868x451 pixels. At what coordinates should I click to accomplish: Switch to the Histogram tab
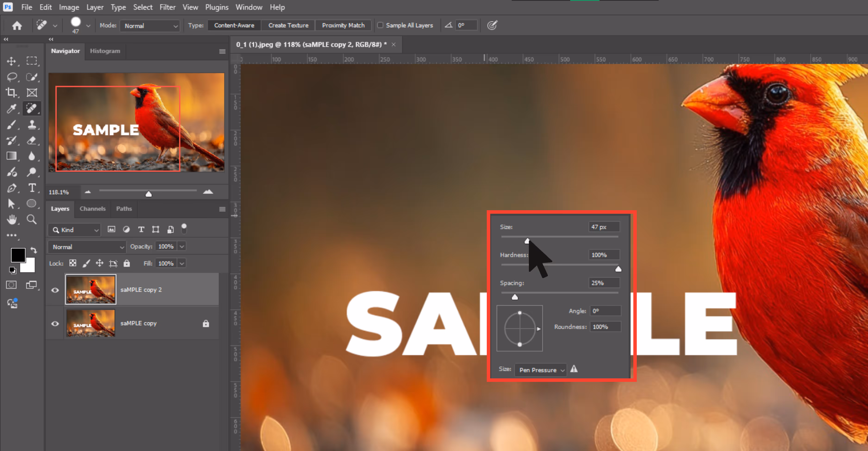point(105,51)
